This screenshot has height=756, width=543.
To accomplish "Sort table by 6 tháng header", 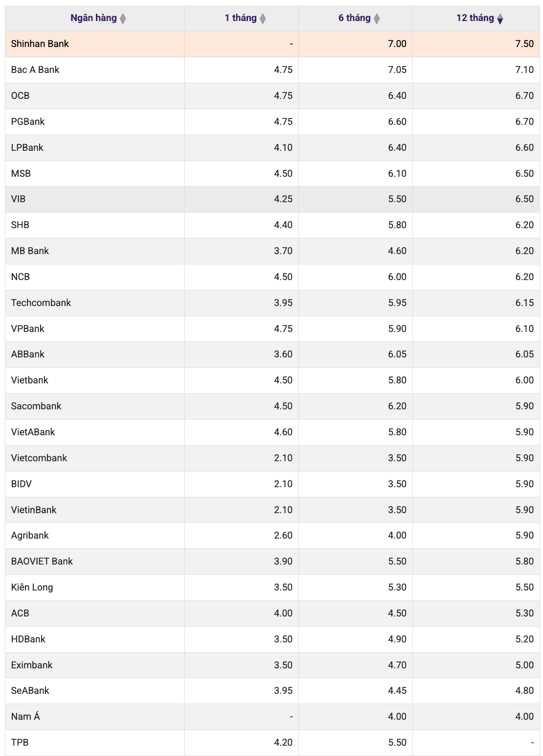I will [x=356, y=18].
